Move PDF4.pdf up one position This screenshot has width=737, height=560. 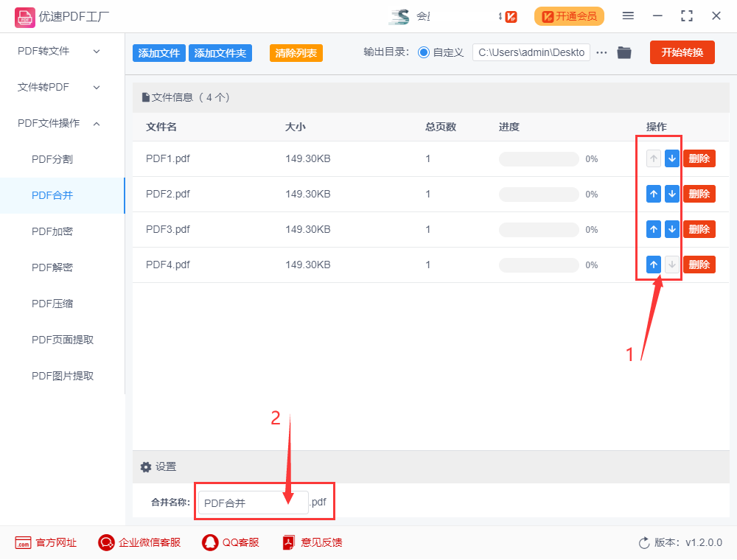pyautogui.click(x=653, y=265)
